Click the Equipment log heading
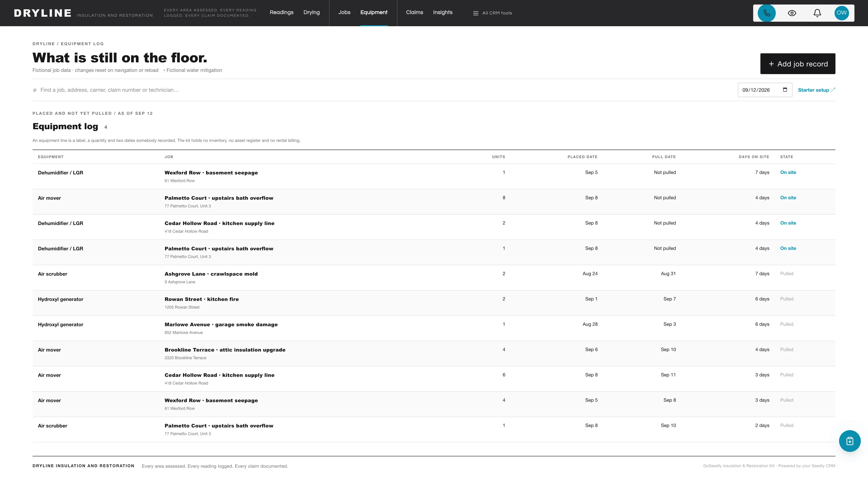Viewport: 868px width, 488px height. pos(65,126)
